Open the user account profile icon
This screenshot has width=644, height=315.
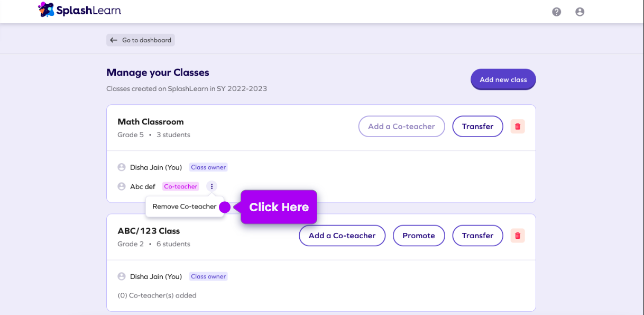(x=579, y=12)
